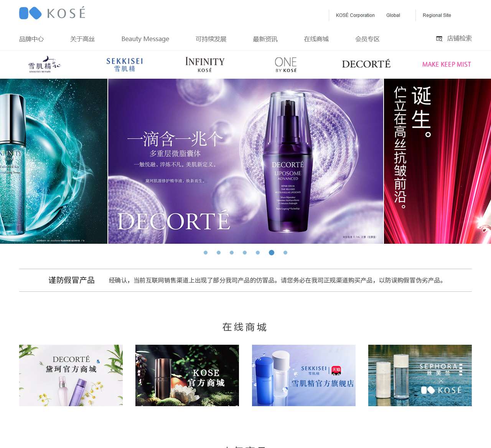Show the red 诞生 anti-wrinkle slide

(437, 161)
